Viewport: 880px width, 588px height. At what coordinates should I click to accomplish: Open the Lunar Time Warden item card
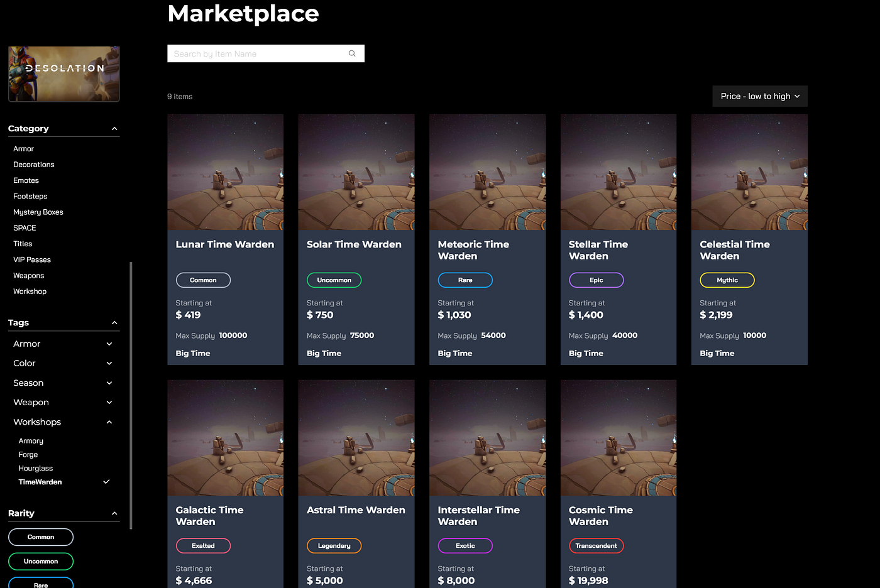click(x=225, y=239)
